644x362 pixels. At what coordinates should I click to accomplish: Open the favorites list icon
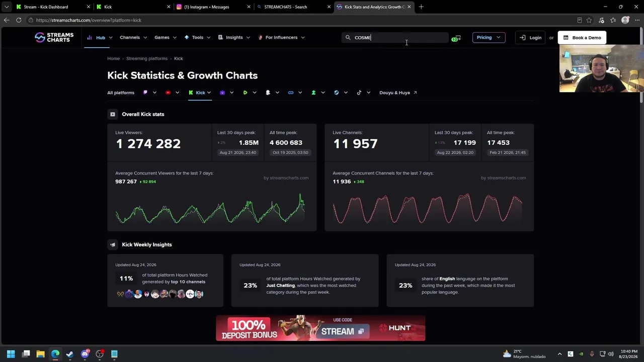[x=613, y=20]
